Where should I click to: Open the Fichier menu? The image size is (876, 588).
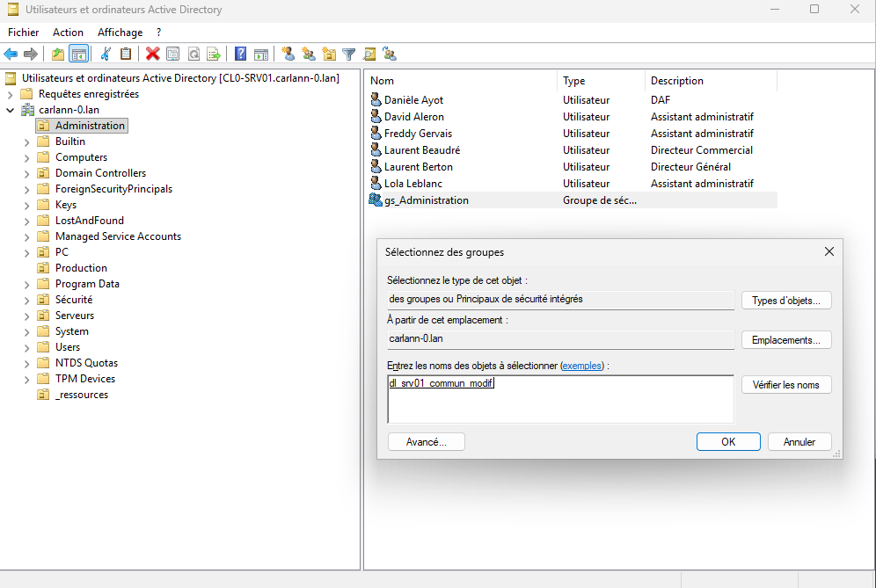pyautogui.click(x=24, y=33)
